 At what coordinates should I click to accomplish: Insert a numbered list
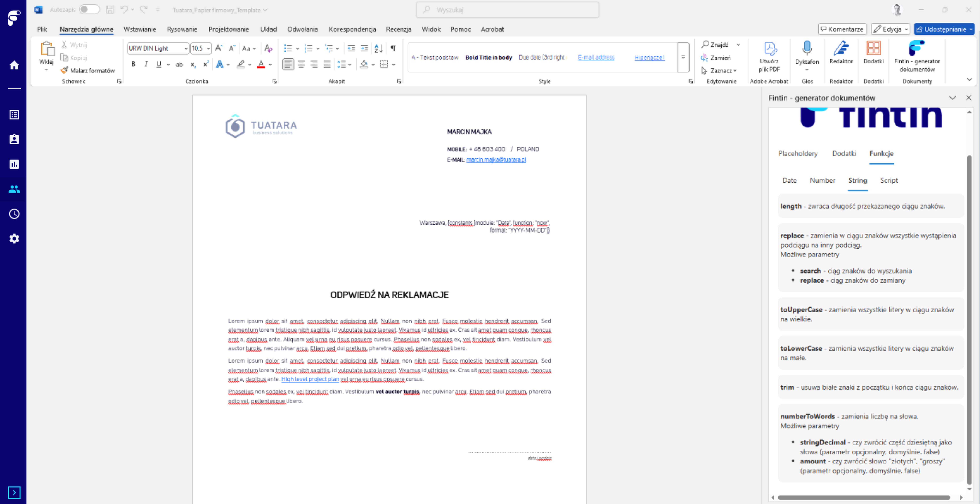[x=308, y=48]
